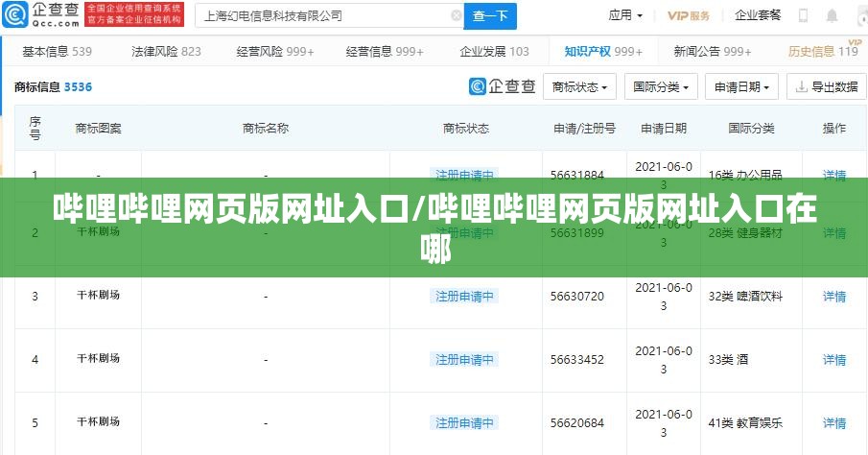Expand the 国际分类 filter dropdown
The width and height of the screenshot is (868, 455).
[x=661, y=87]
